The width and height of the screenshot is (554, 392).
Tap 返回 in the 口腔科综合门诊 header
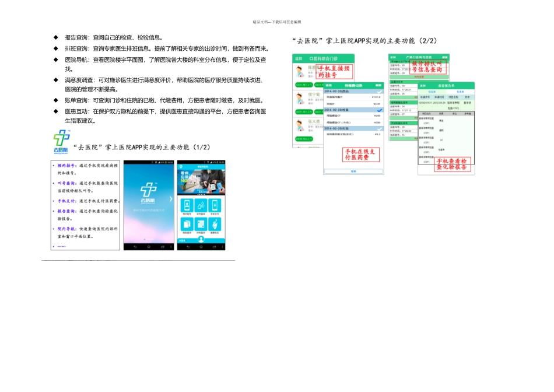(x=299, y=59)
